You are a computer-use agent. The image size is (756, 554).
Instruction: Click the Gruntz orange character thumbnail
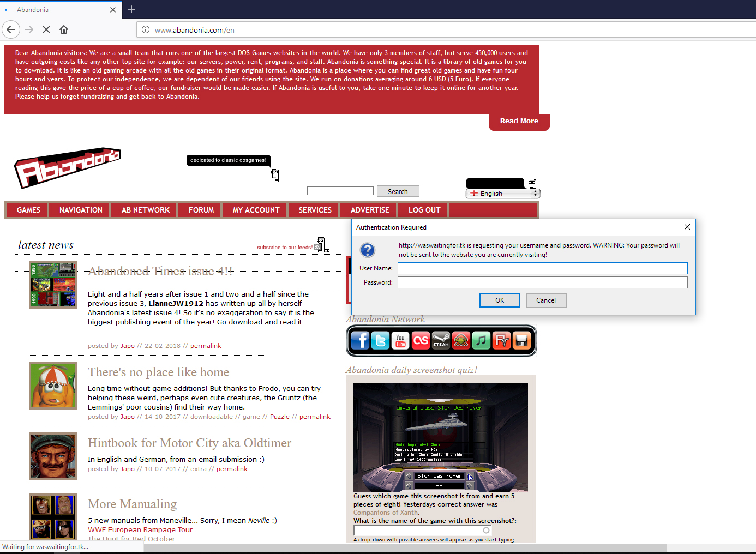tap(53, 386)
